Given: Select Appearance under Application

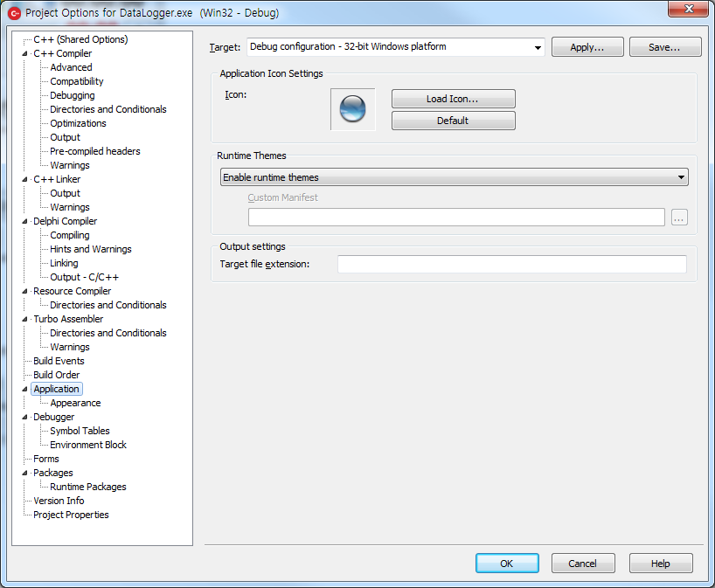Looking at the screenshot, I should [x=75, y=403].
